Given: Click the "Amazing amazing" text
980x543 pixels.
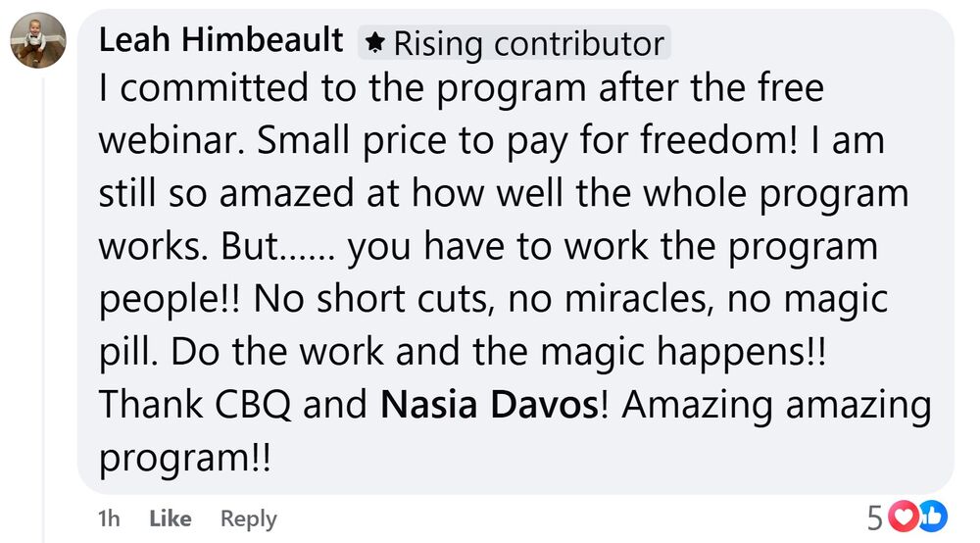Looking at the screenshot, I should [775, 406].
